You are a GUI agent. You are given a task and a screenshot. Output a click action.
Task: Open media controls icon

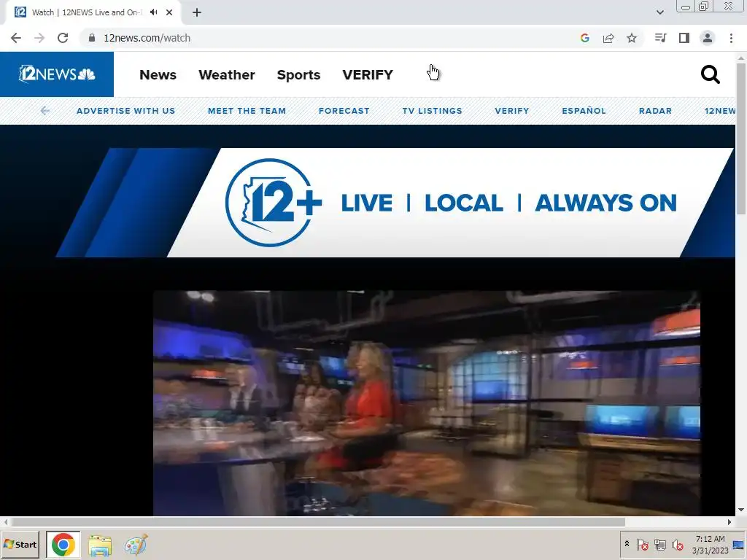[x=660, y=38]
